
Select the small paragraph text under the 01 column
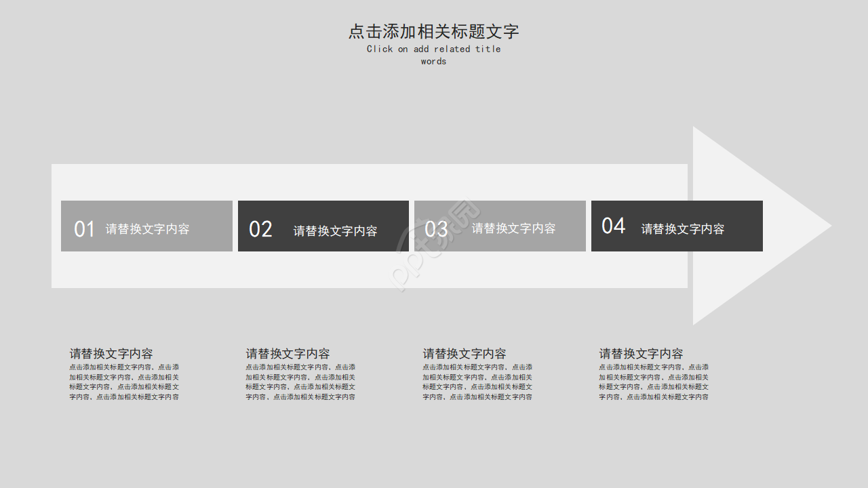point(124,382)
